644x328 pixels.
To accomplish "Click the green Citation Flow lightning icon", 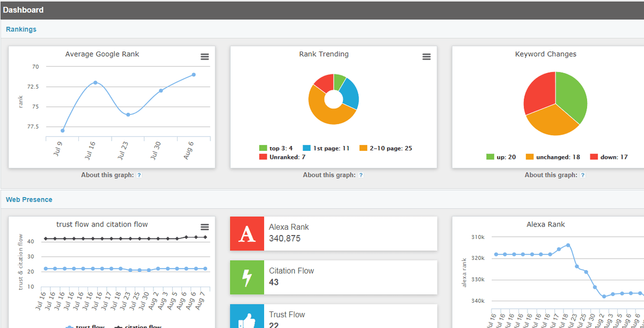I will (x=247, y=278).
